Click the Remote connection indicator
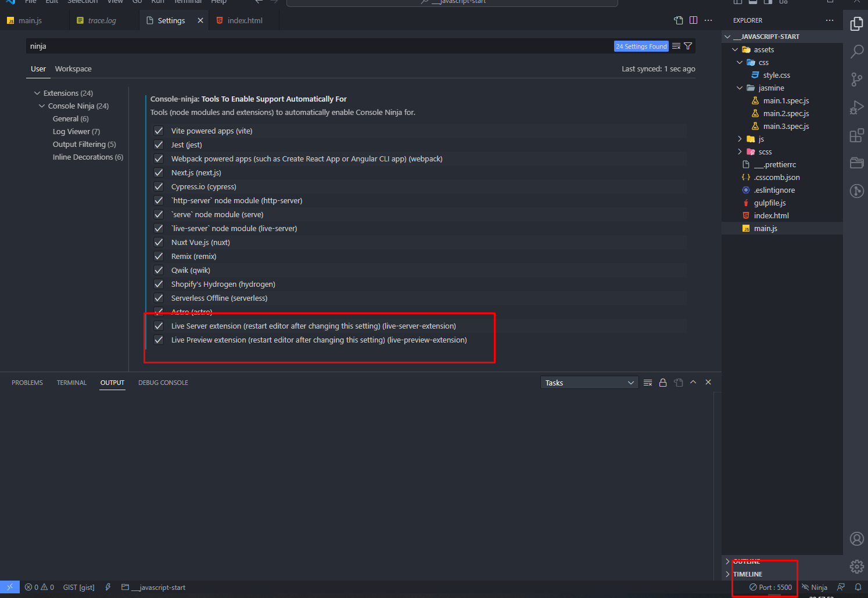Viewport: 868px width, 598px height. [x=9, y=587]
